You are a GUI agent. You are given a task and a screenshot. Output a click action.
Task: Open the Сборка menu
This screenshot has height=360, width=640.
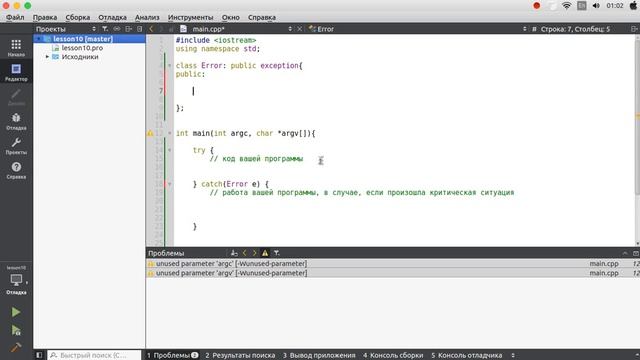(78, 18)
